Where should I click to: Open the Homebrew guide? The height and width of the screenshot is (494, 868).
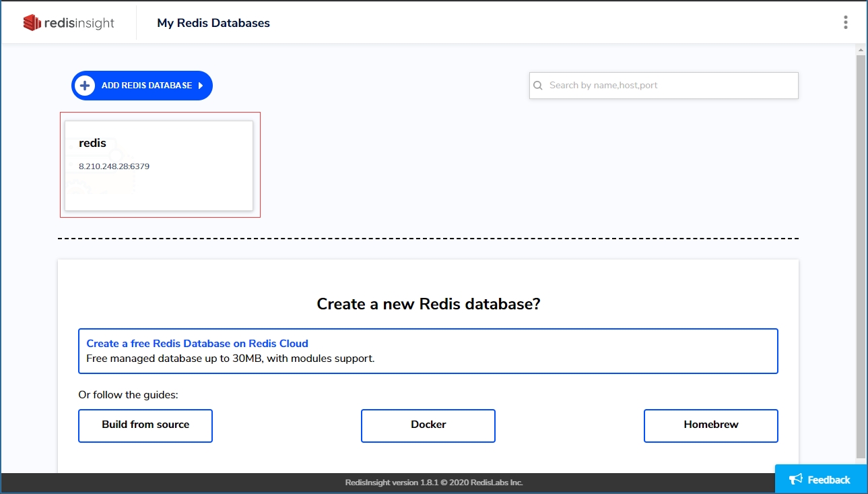[710, 425]
